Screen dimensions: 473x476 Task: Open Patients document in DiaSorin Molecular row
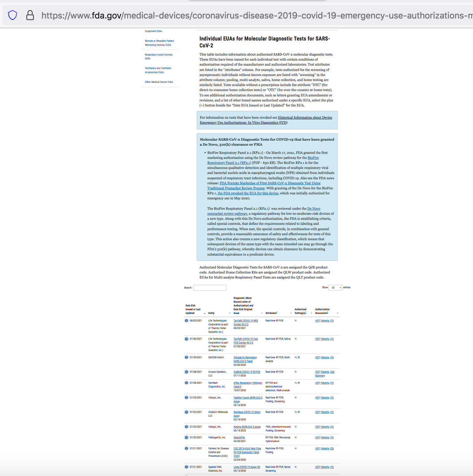tap(325, 412)
